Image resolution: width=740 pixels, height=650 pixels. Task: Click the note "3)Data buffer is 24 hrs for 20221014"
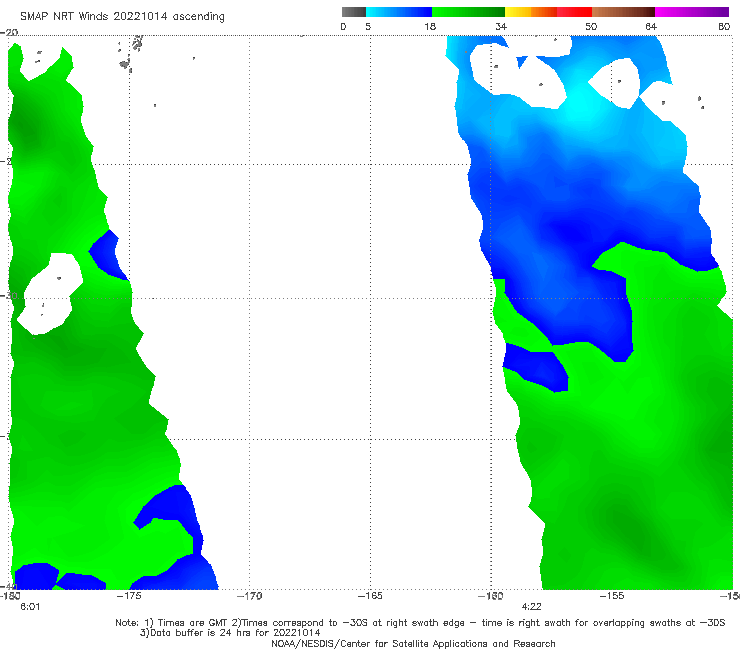(x=230, y=633)
